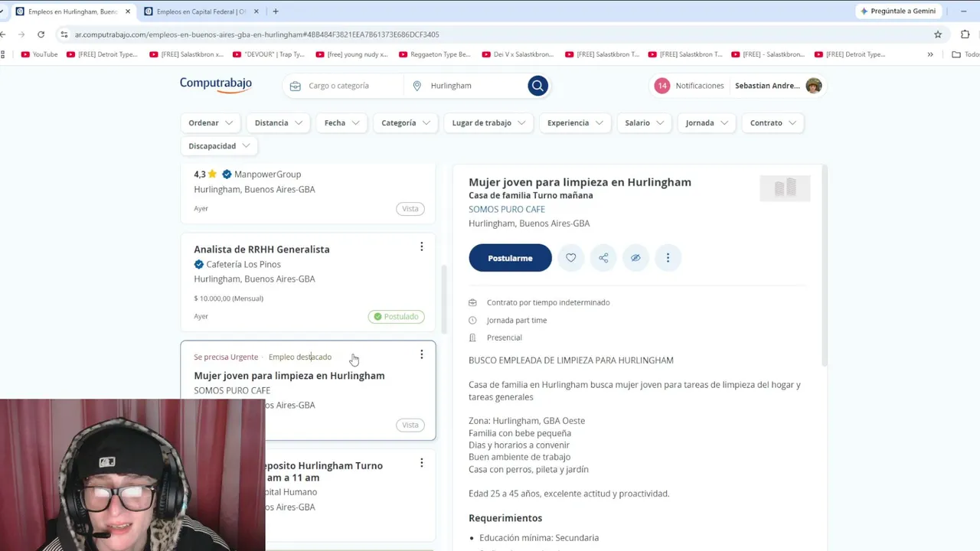Open the Lugar de trabajo dropdown
Image resolution: width=980 pixels, height=551 pixels.
click(x=488, y=122)
